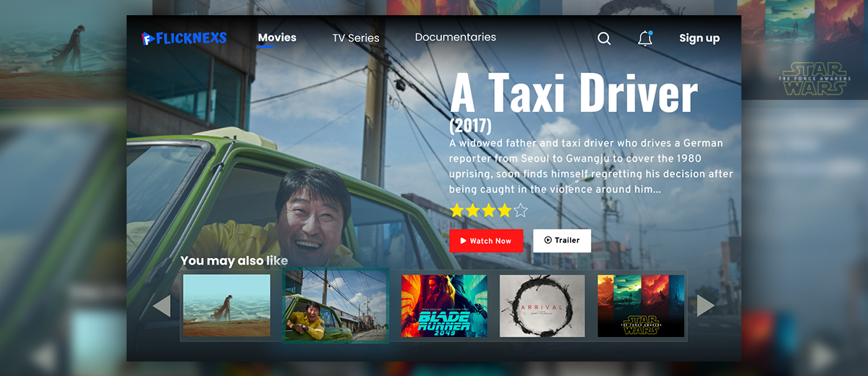Click the A Taxi Driver title
This screenshot has width=868, height=376.
[574, 93]
